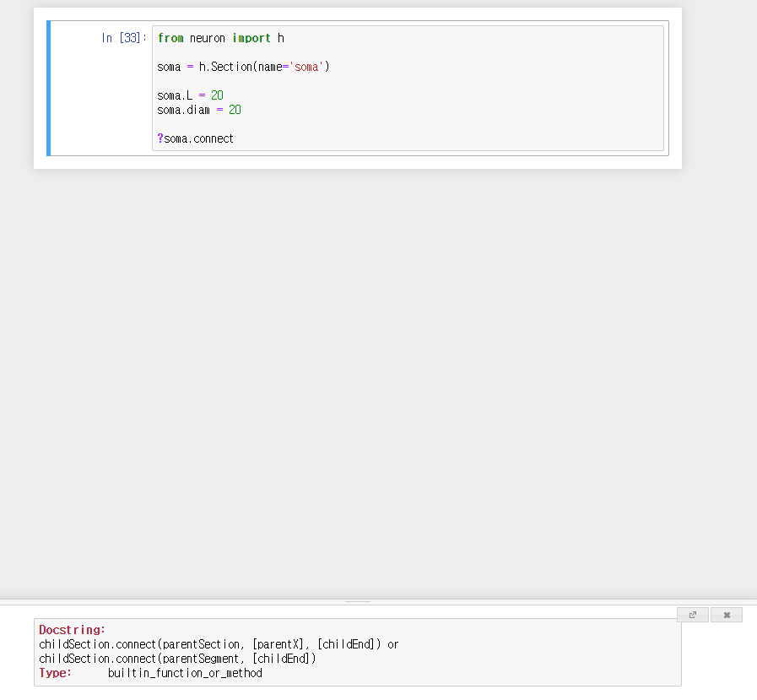Viewport: 757px width, 700px height.
Task: Click the childSection.connect(parentSegment...) docstring line
Action: [178, 659]
